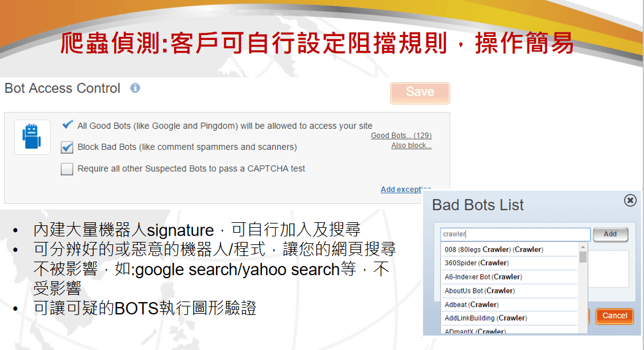Open the Good Bots (129) link
The height and width of the screenshot is (350, 644).
(x=401, y=136)
